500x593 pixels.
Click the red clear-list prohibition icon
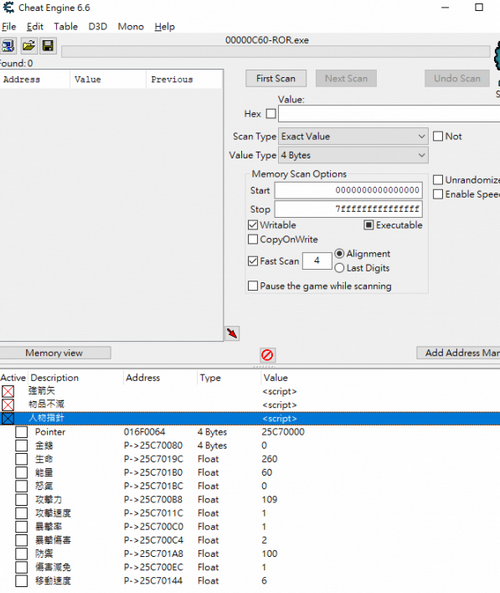coord(267,355)
